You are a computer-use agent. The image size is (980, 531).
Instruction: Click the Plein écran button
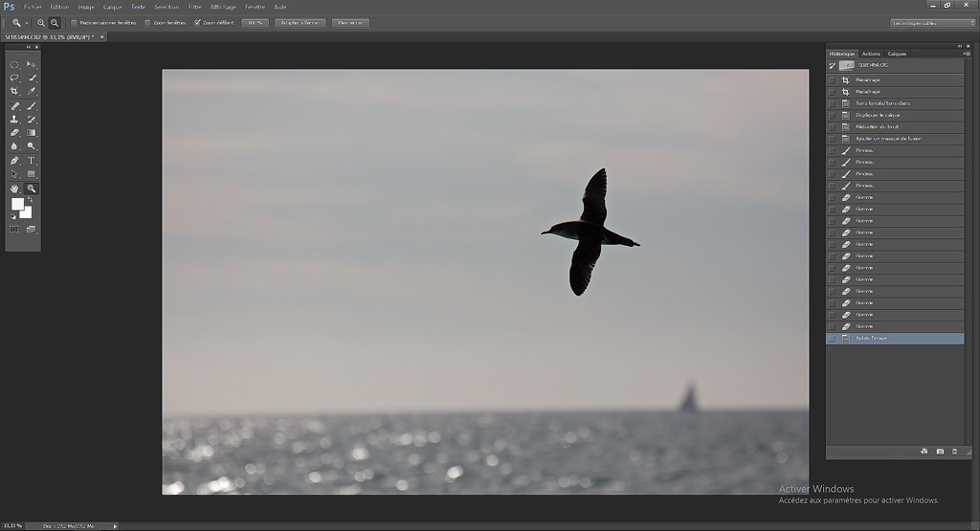tap(349, 22)
